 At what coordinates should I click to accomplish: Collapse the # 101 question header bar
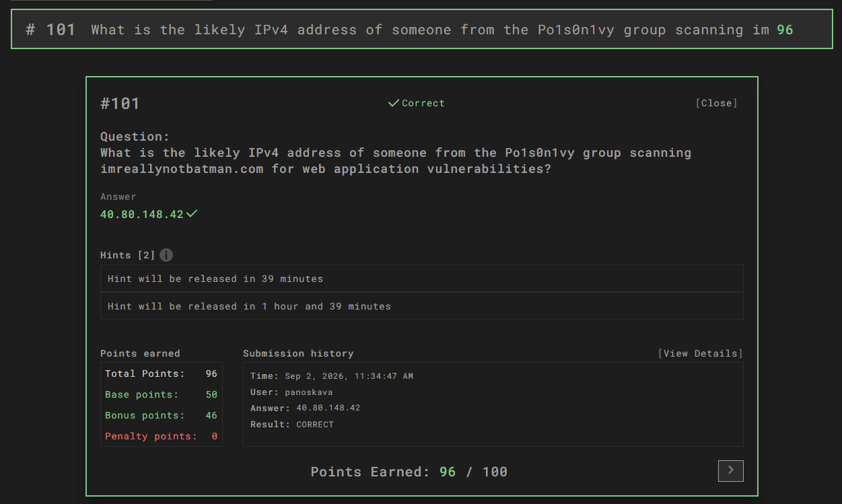pos(423,30)
